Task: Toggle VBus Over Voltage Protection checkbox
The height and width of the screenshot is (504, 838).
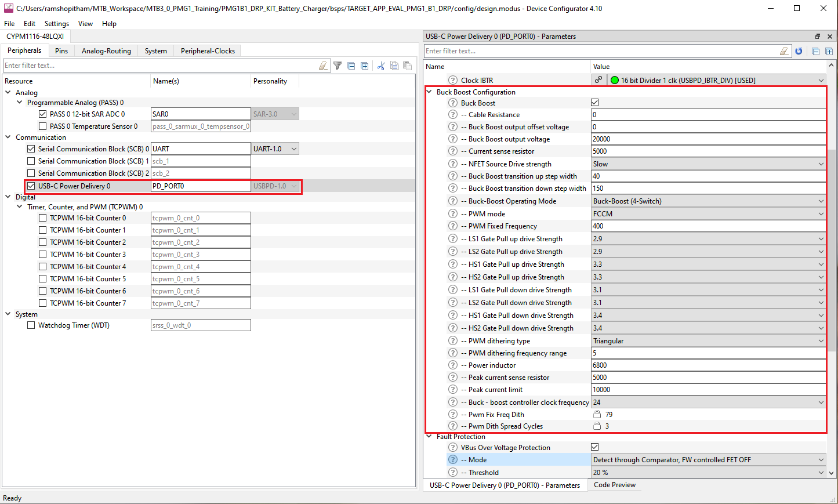Action: coord(594,447)
